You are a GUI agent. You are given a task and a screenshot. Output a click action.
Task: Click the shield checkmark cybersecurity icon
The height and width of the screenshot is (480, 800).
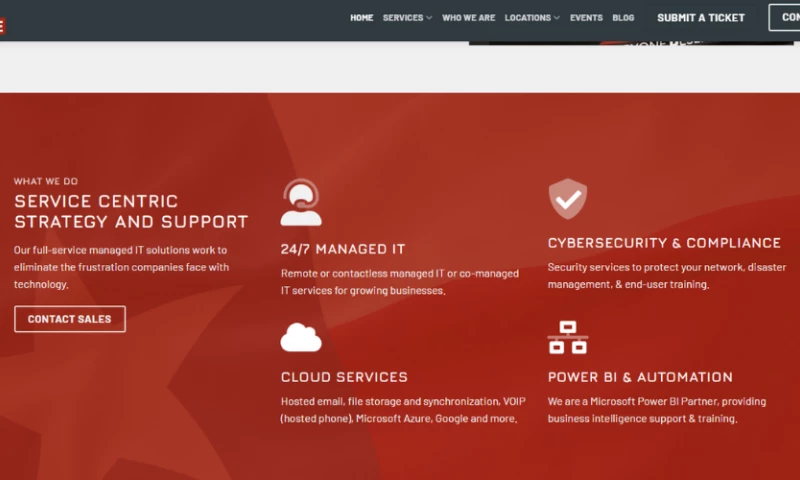pyautogui.click(x=567, y=199)
